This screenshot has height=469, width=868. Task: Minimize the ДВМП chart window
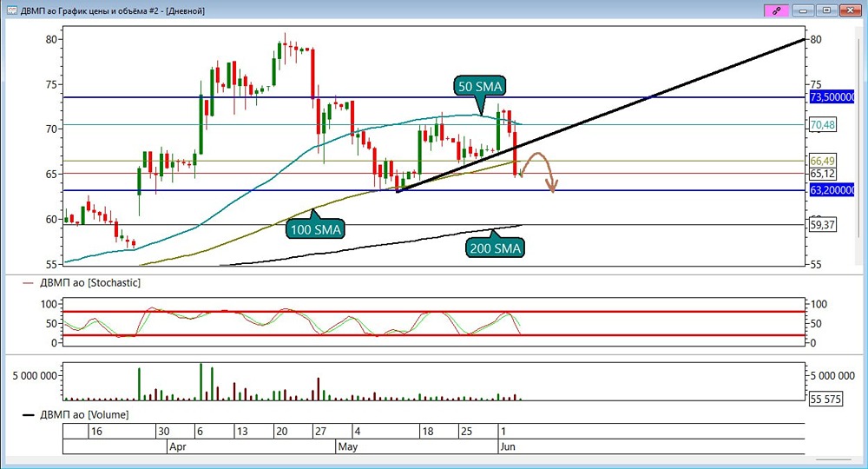click(x=803, y=10)
